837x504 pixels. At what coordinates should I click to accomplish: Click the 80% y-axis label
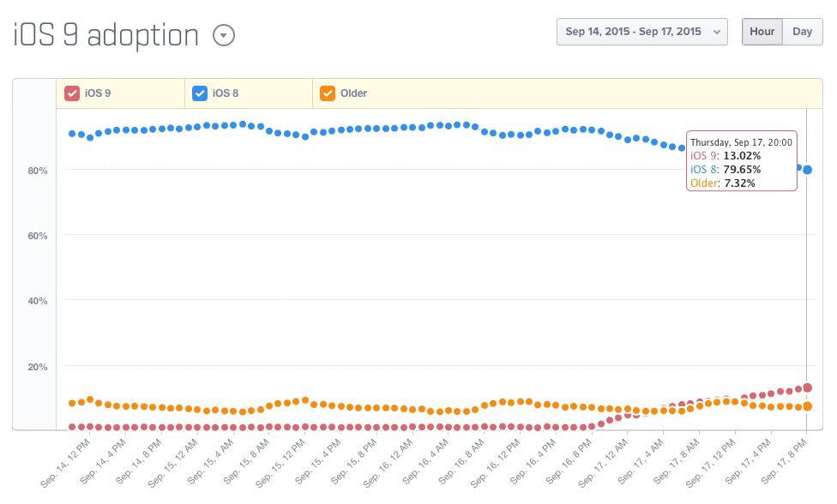pyautogui.click(x=37, y=171)
